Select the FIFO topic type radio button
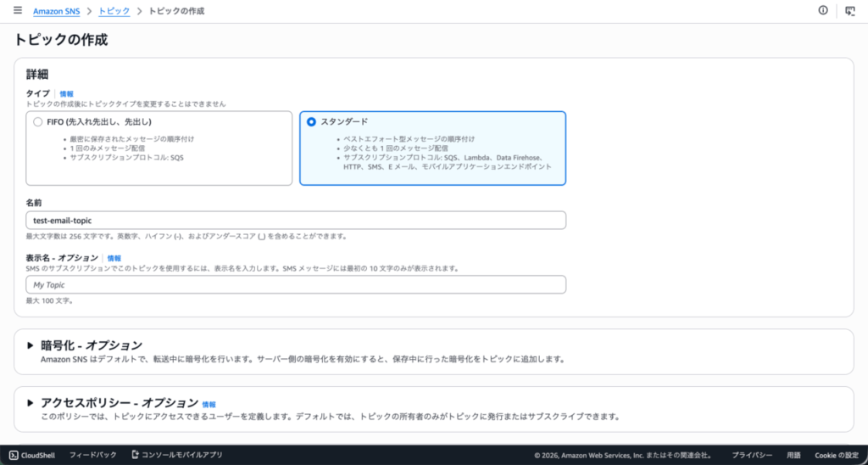The height and width of the screenshot is (465, 868). 37,121
